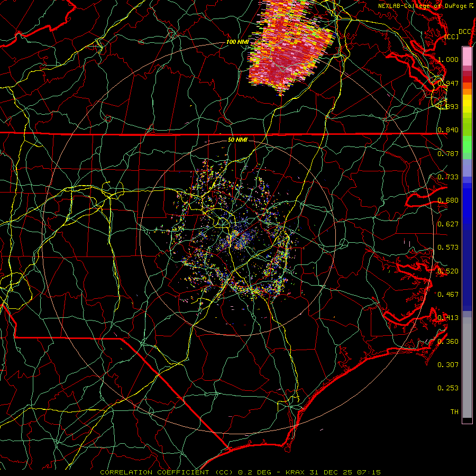Click the 50 NMI range ring label
Image resolution: width=476 pixels, height=476 pixels.
pyautogui.click(x=237, y=140)
